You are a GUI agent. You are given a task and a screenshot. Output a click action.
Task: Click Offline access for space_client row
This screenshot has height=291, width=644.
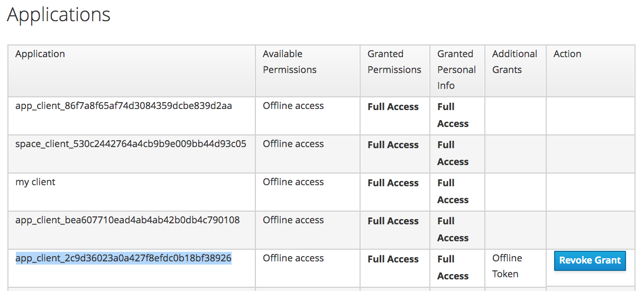293,144
